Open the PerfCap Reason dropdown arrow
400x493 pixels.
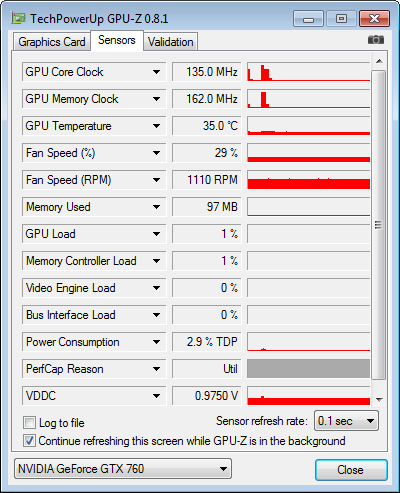click(156, 369)
